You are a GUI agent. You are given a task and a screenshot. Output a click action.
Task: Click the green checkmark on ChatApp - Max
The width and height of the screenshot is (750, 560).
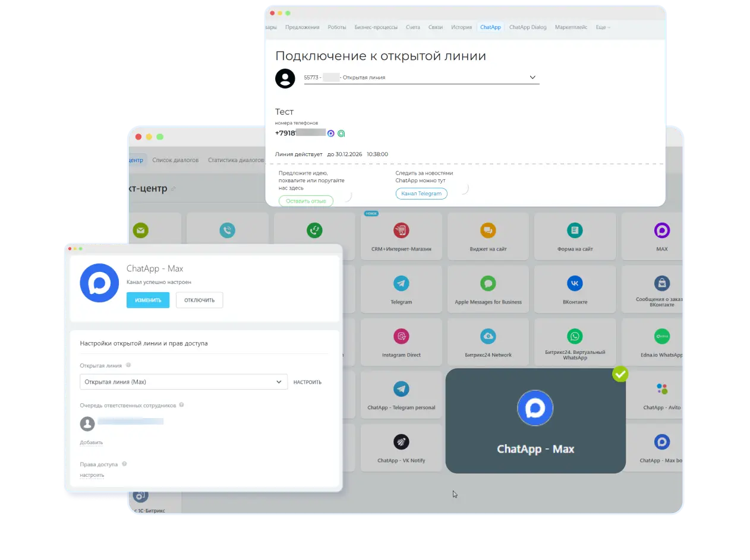[x=620, y=374]
